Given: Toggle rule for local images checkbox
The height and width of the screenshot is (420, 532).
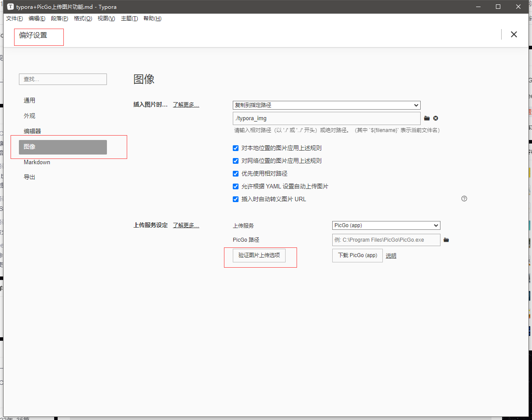Looking at the screenshot, I should (235, 148).
